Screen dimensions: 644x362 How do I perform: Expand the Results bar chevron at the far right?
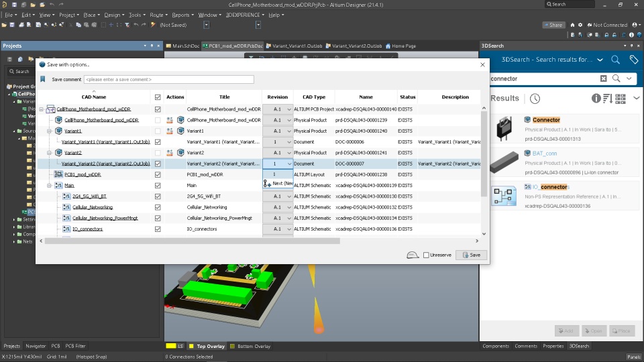(x=636, y=98)
